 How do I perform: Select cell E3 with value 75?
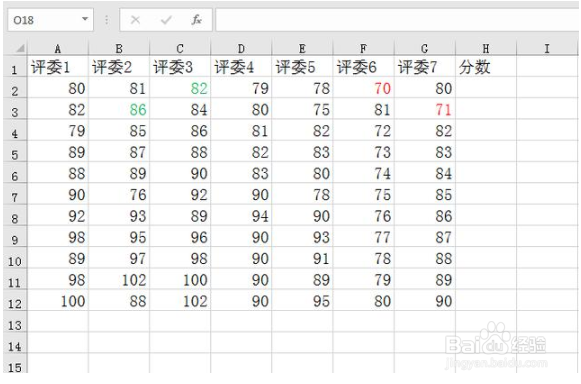click(x=302, y=109)
